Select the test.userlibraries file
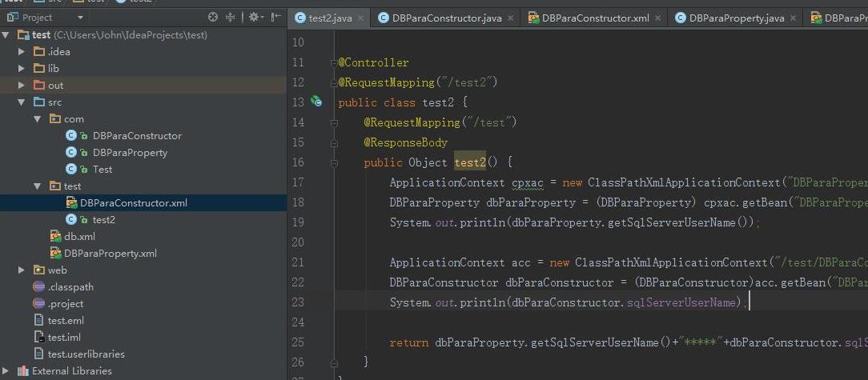Viewport: 868px width, 380px height. [x=86, y=354]
